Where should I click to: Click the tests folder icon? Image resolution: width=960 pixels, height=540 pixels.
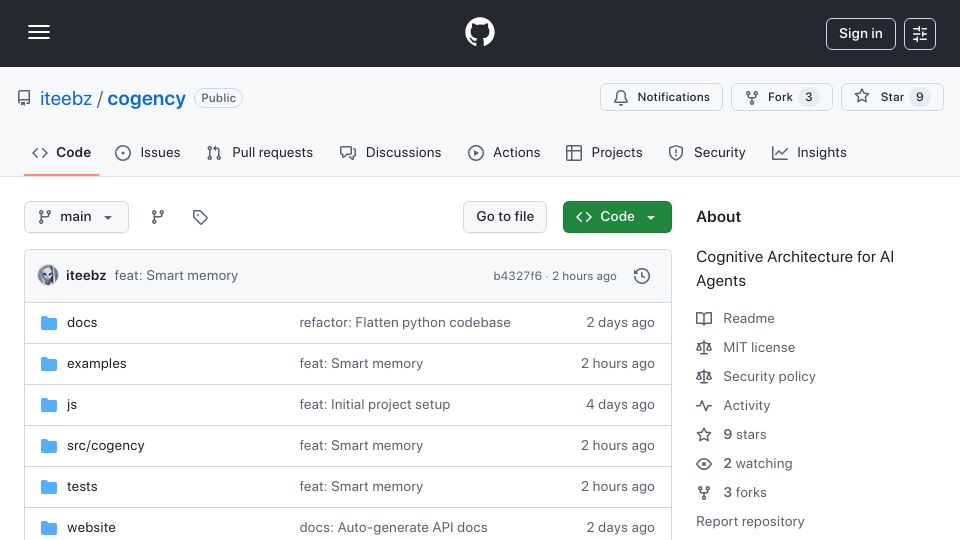click(49, 487)
